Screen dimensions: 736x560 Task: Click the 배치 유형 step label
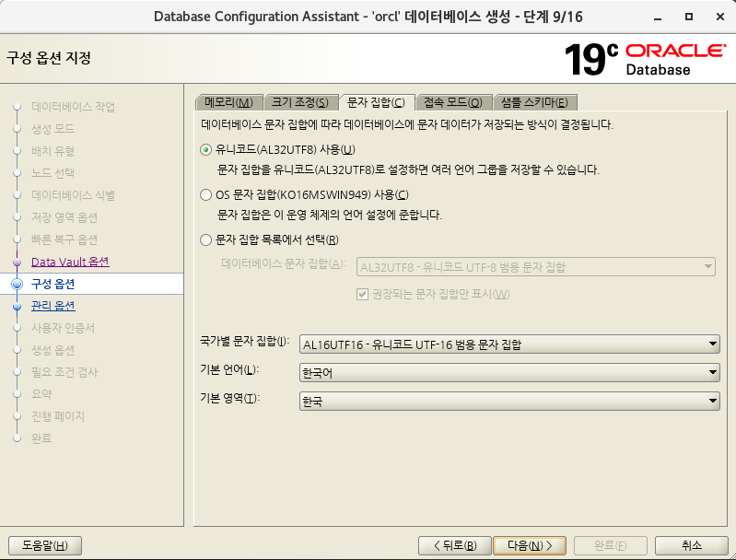click(x=53, y=151)
